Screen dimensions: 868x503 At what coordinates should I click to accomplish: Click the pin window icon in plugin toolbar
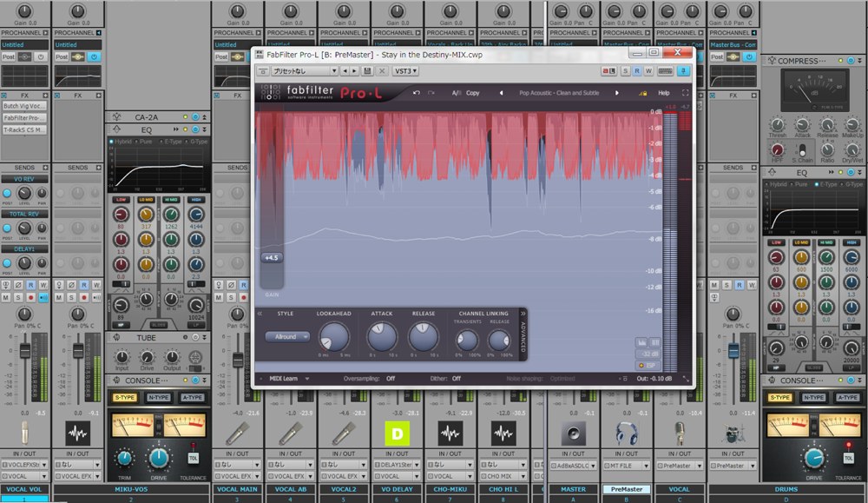click(684, 71)
